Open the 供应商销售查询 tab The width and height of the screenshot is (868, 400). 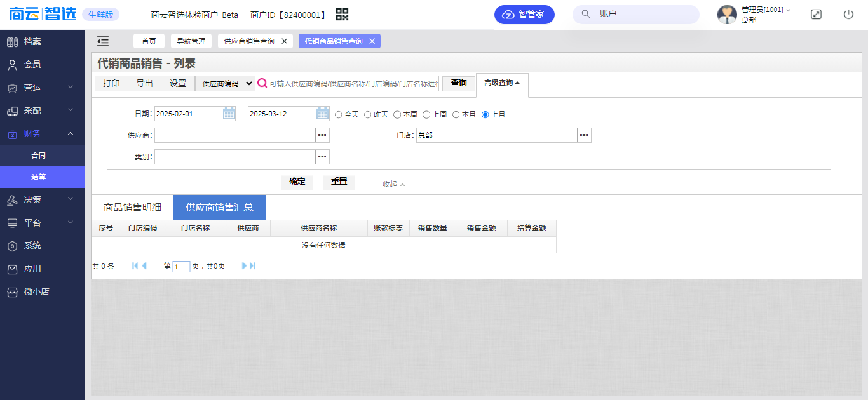(249, 41)
